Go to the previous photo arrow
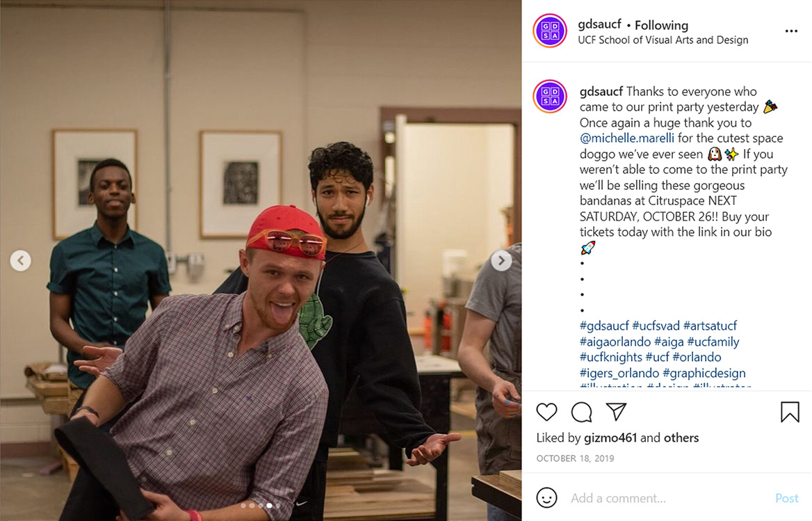812x521 pixels. coord(21,260)
